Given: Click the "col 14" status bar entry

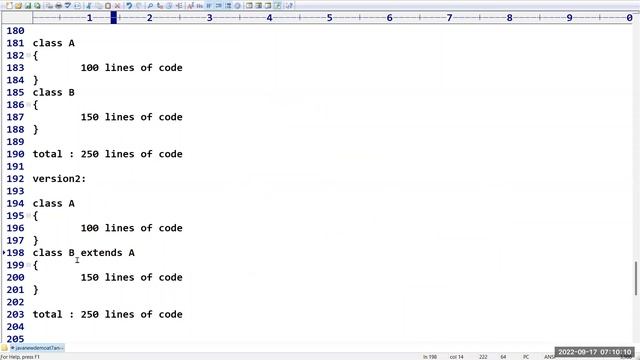Looking at the screenshot, I should 456,357.
